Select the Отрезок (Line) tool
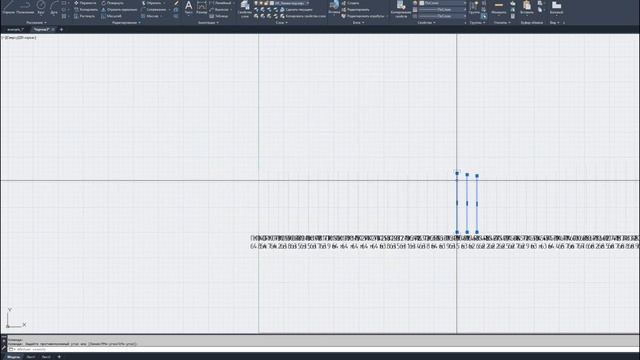 click(8, 7)
